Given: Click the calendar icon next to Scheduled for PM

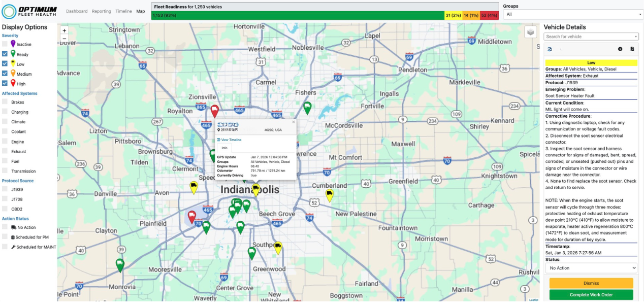Looking at the screenshot, I should point(14,237).
